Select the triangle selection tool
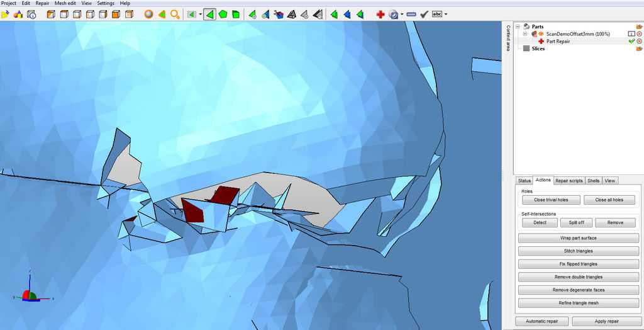The height and width of the screenshot is (330, 644). click(209, 14)
